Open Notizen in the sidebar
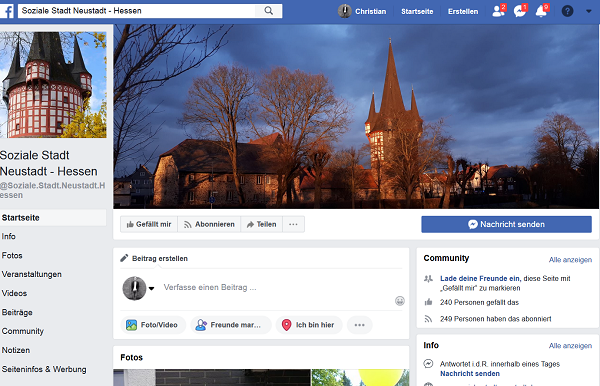 (x=16, y=350)
